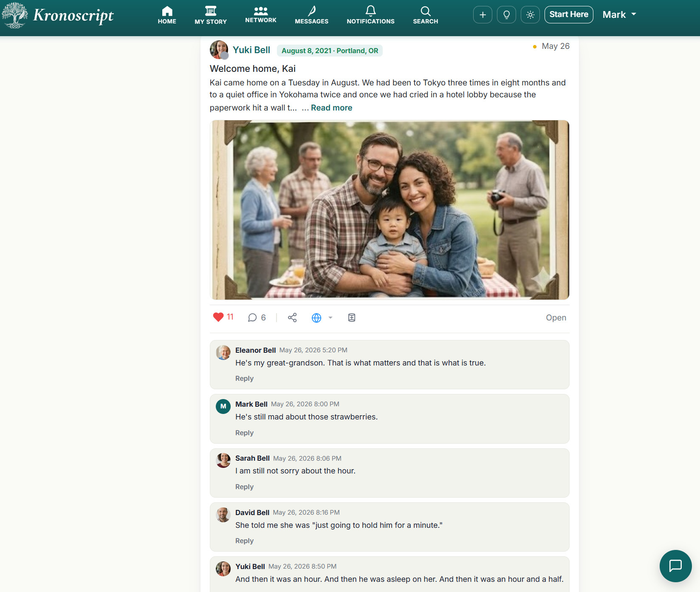Click Yuki Bell's comment avatar
Screen dimensions: 700x592
tap(223, 569)
